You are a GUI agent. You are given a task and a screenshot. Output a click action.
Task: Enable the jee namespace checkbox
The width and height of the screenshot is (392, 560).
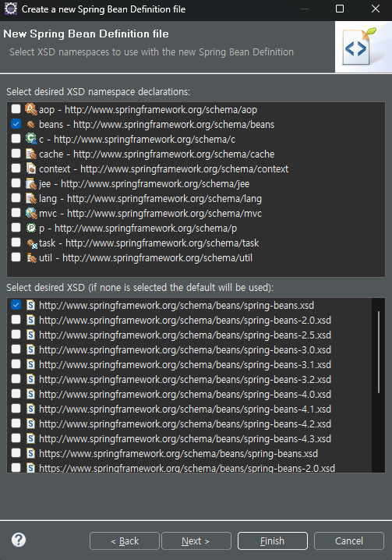coord(16,183)
